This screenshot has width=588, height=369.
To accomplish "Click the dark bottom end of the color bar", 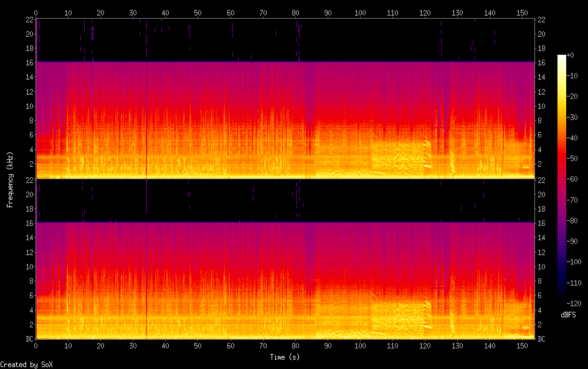I will [562, 302].
